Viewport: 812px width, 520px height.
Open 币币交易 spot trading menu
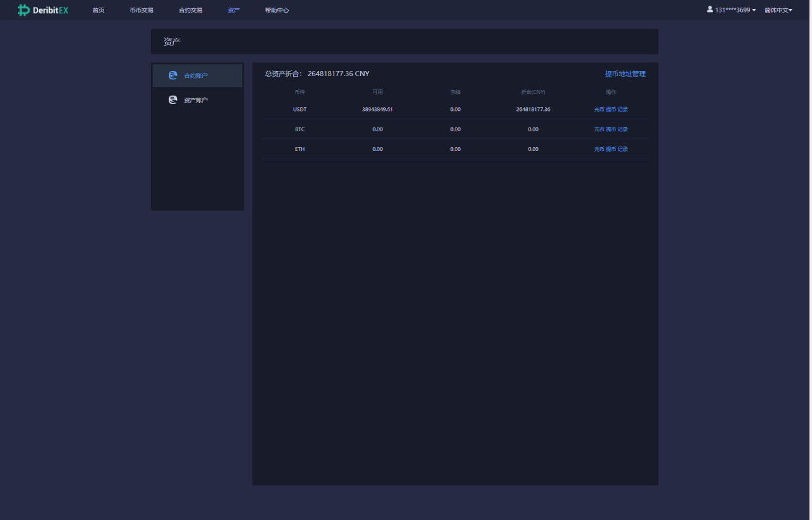[x=141, y=10]
